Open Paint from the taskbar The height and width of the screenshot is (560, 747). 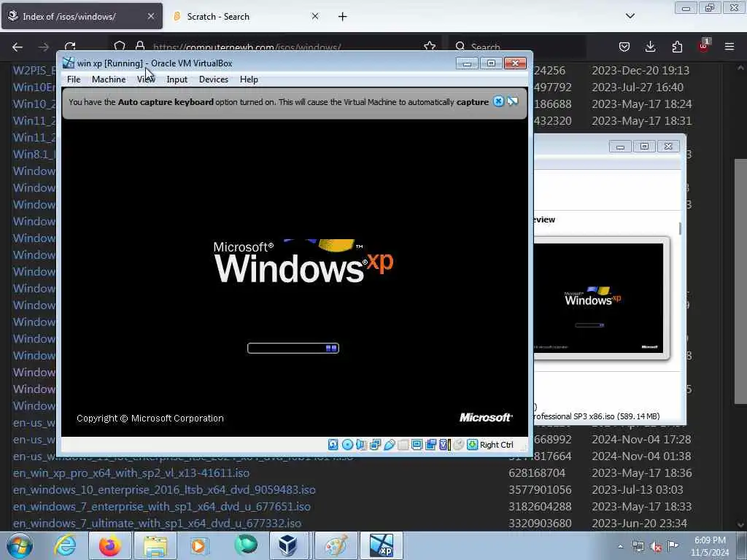click(x=336, y=545)
